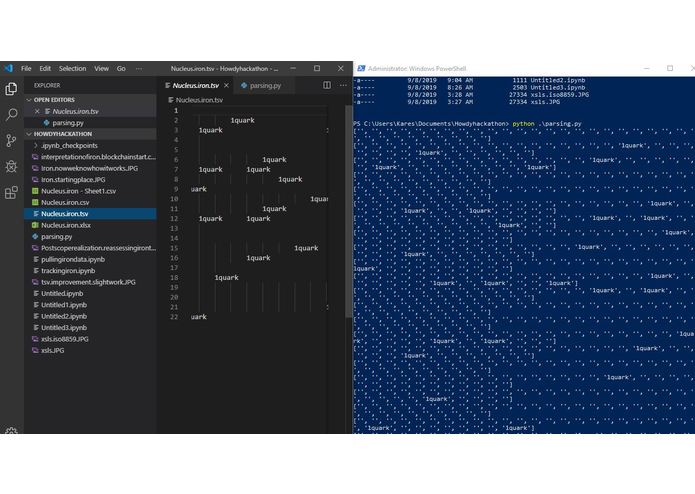Viewport: 695px width, 494px height.
Task: Switch to the parsing.py tab
Action: pyautogui.click(x=265, y=86)
